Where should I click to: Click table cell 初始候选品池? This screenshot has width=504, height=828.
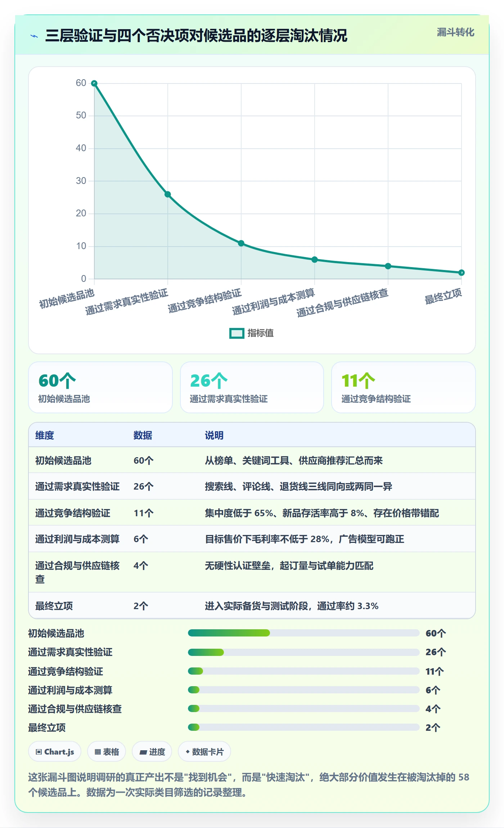[63, 460]
